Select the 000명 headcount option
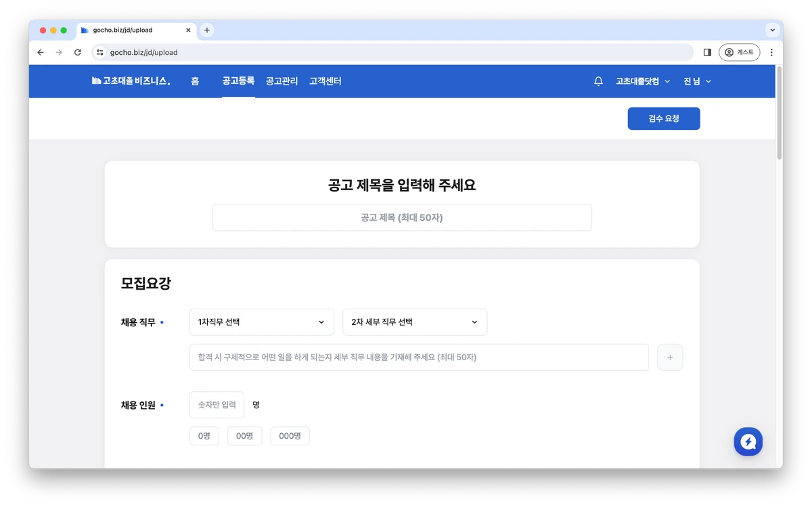 290,436
